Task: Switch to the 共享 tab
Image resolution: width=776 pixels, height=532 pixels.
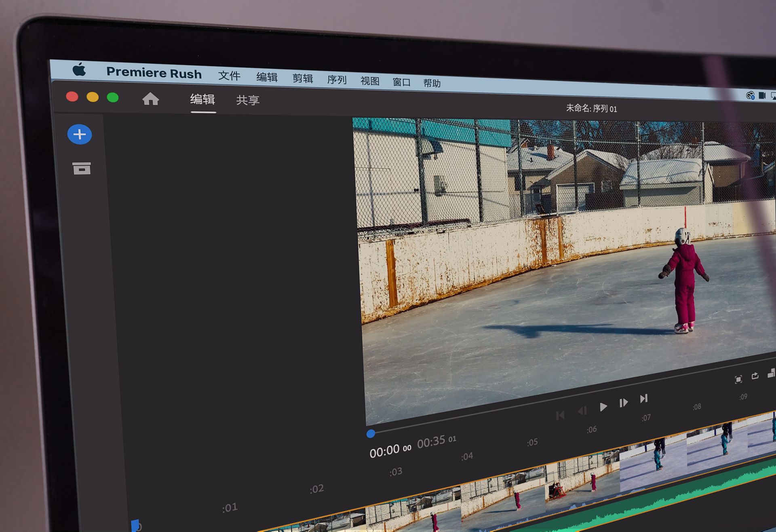Action: pos(248,100)
